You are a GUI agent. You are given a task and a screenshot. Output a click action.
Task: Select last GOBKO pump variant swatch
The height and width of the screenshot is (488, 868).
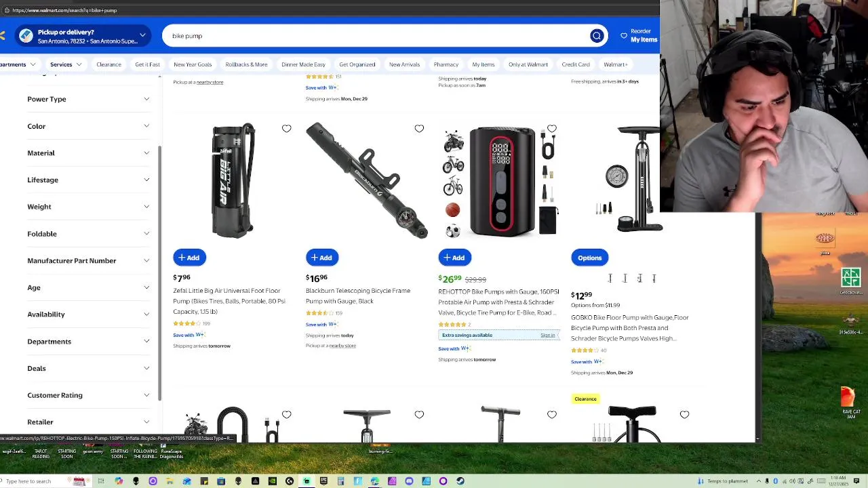(x=654, y=279)
